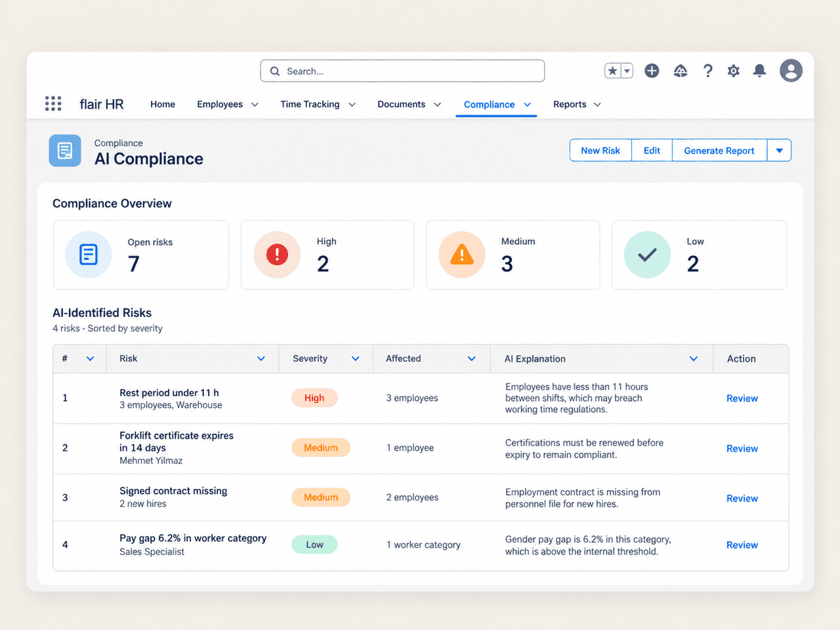The height and width of the screenshot is (630, 840).
Task: Open the # column sort chevron
Action: (x=90, y=358)
